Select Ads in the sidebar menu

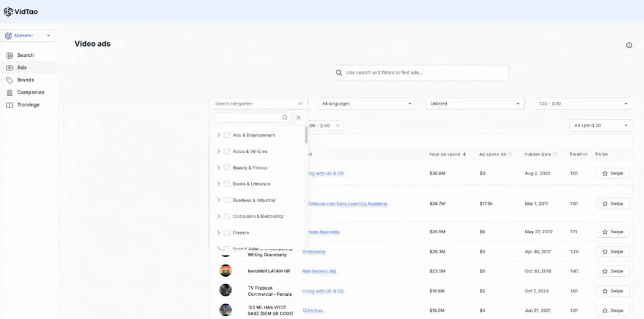coord(22,68)
